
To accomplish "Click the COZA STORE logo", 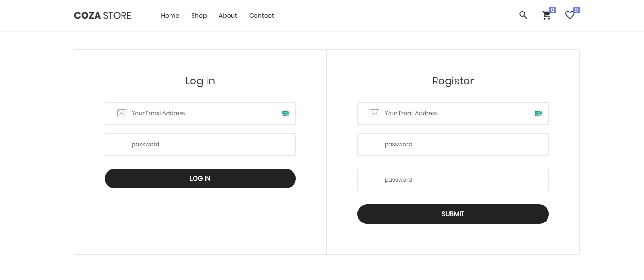I will (x=102, y=15).
